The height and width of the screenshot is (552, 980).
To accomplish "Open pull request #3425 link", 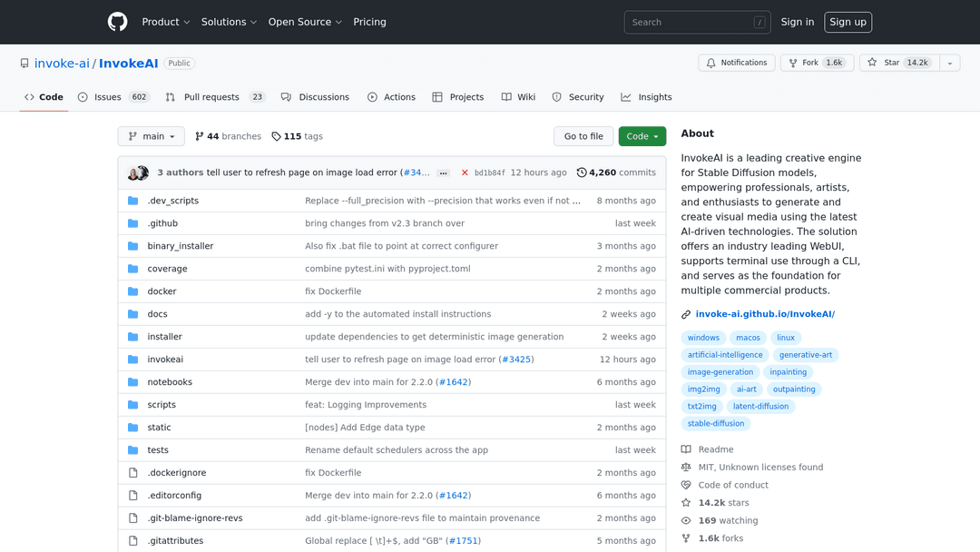I will coord(516,360).
